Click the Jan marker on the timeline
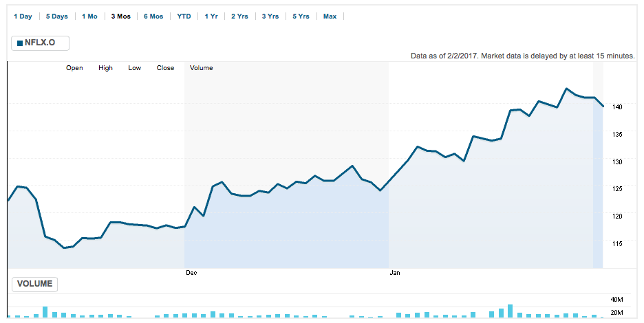This screenshot has height=323, width=644. click(395, 273)
